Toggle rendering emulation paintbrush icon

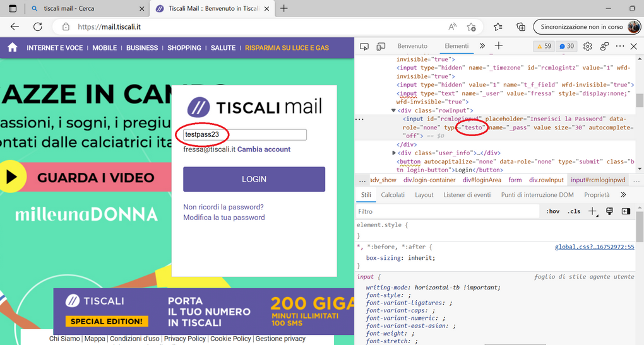point(609,211)
